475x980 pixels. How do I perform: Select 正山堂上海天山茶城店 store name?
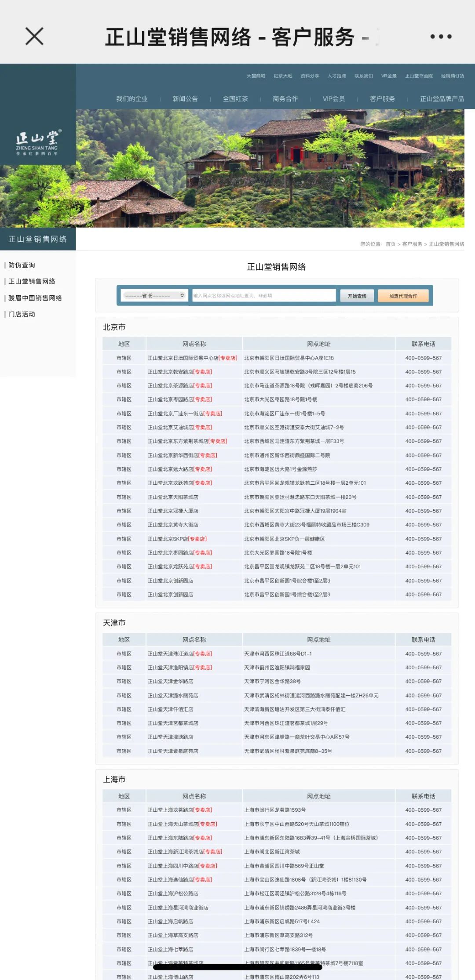coord(173,824)
